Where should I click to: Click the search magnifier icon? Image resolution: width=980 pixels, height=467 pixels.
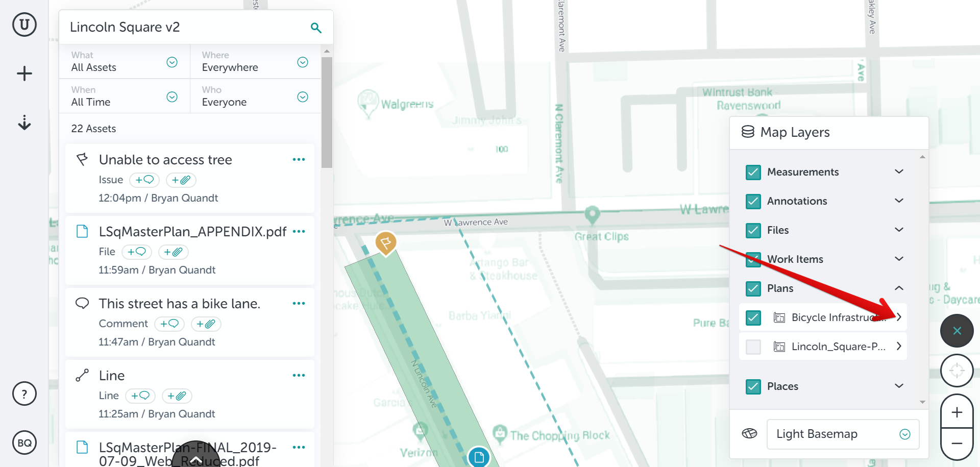(316, 28)
